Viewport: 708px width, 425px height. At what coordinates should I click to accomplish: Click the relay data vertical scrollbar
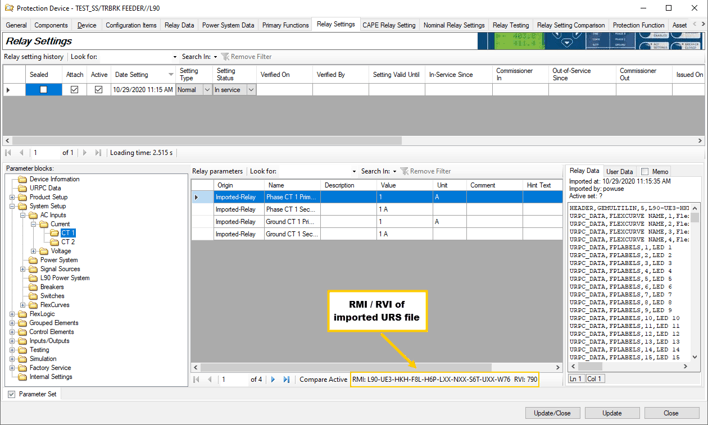click(695, 283)
